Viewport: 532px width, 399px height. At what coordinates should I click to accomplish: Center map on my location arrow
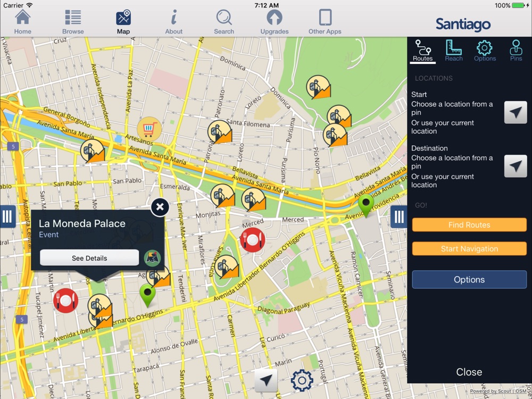point(265,380)
